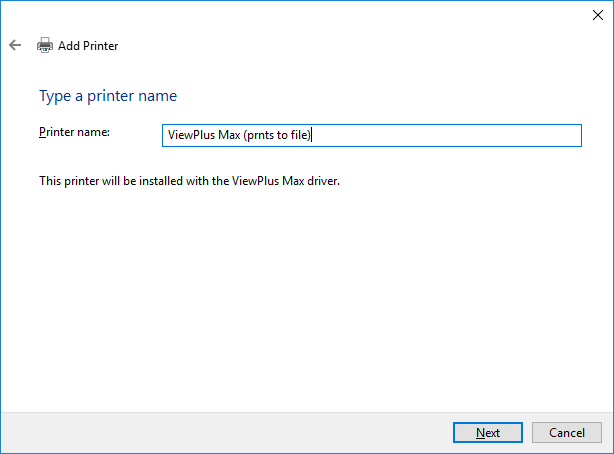Click the word file in the name field
Screen dimensions: 614x454
pyautogui.click(x=299, y=135)
